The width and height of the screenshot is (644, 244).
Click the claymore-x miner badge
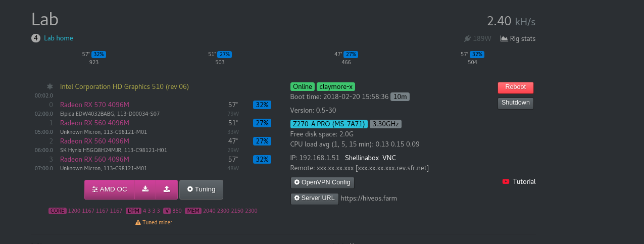[336, 86]
